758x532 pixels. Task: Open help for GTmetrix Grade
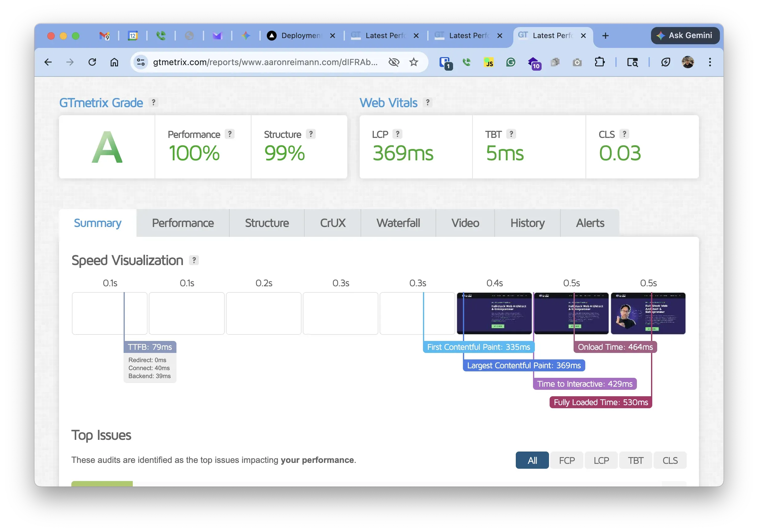coord(153,103)
